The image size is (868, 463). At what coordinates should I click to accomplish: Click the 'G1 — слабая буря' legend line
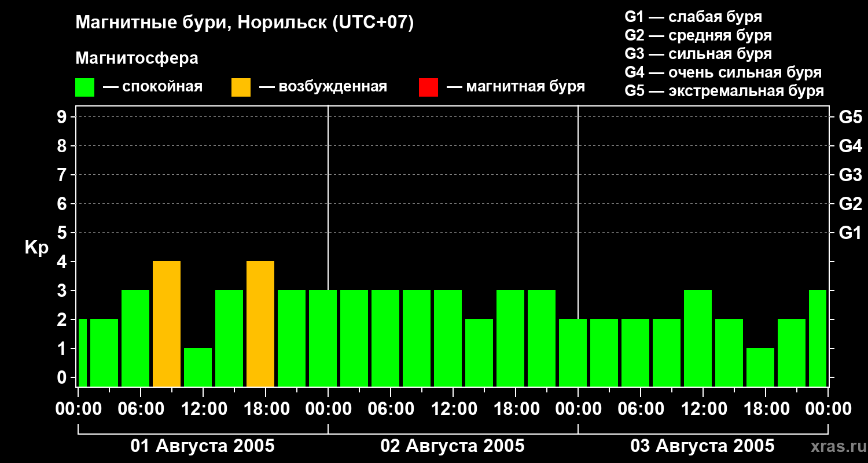(x=693, y=16)
